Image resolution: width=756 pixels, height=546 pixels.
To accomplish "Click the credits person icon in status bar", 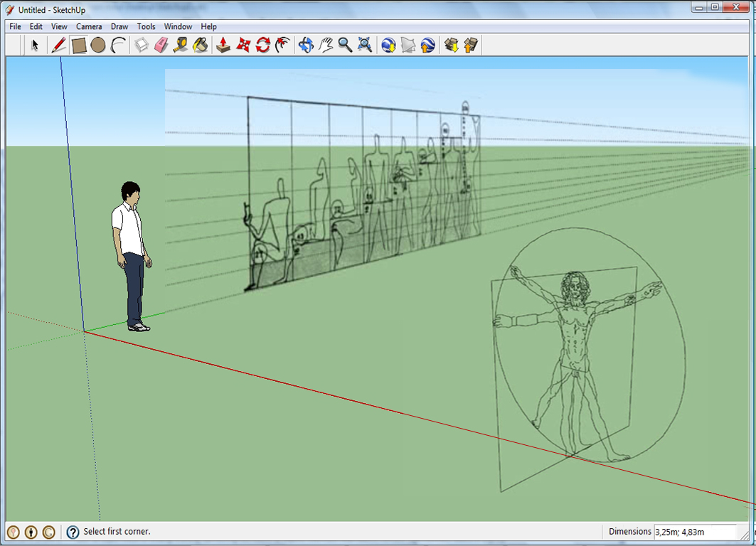I will click(x=31, y=532).
